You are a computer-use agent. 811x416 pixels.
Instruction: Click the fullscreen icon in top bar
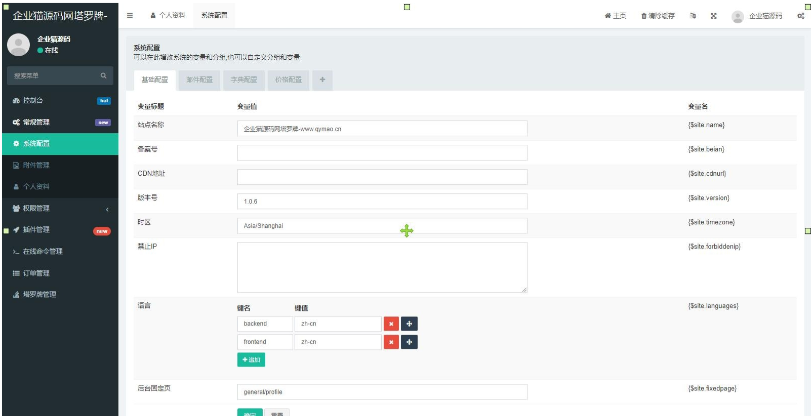(713, 17)
